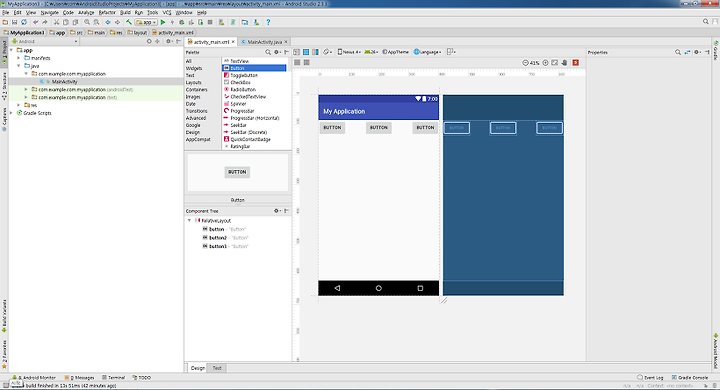Select MainActivity in the project tree
The width and height of the screenshot is (720, 390).
point(64,82)
